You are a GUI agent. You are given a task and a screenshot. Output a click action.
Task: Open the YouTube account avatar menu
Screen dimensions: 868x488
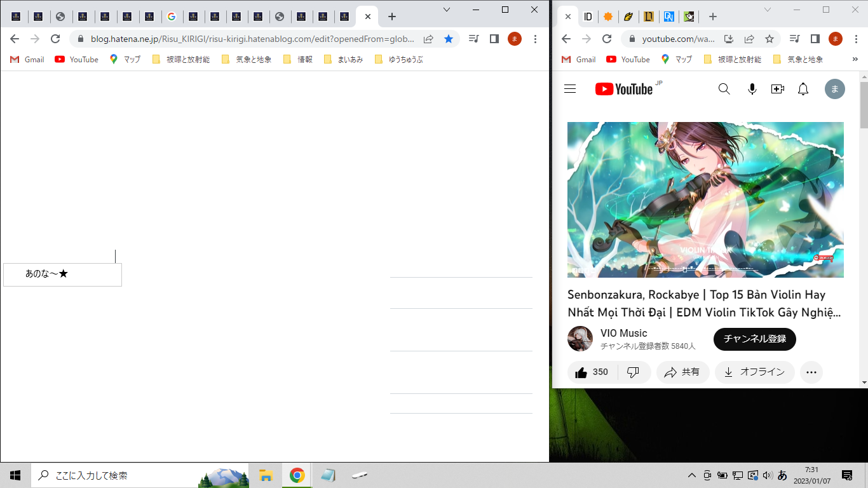coord(835,89)
